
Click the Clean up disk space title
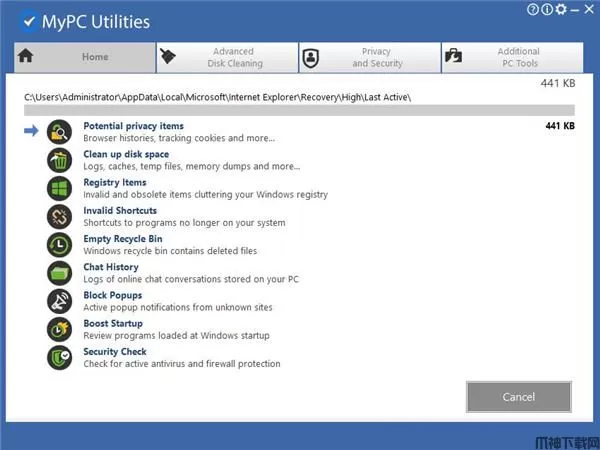[x=126, y=154]
